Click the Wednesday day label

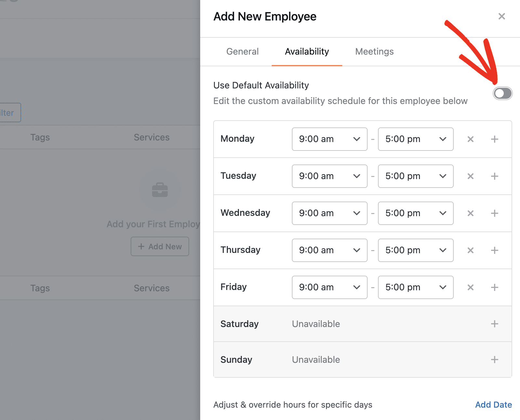point(245,213)
